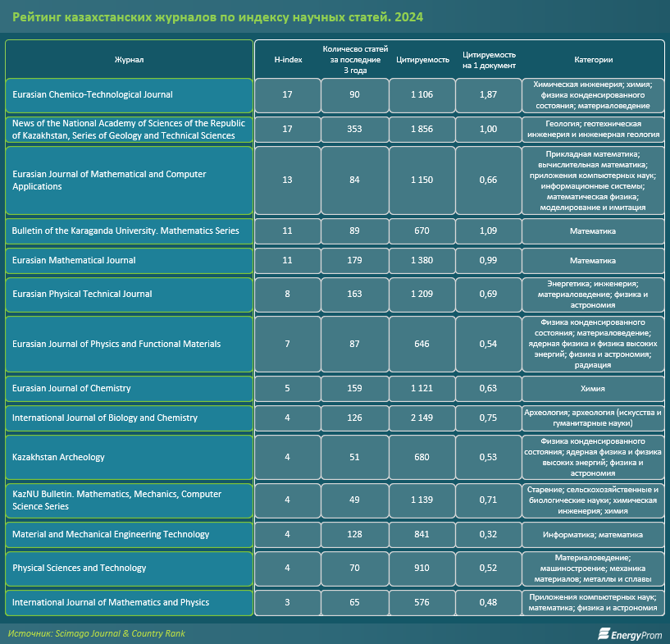Click the 'Цитируемость' column header

click(x=422, y=59)
